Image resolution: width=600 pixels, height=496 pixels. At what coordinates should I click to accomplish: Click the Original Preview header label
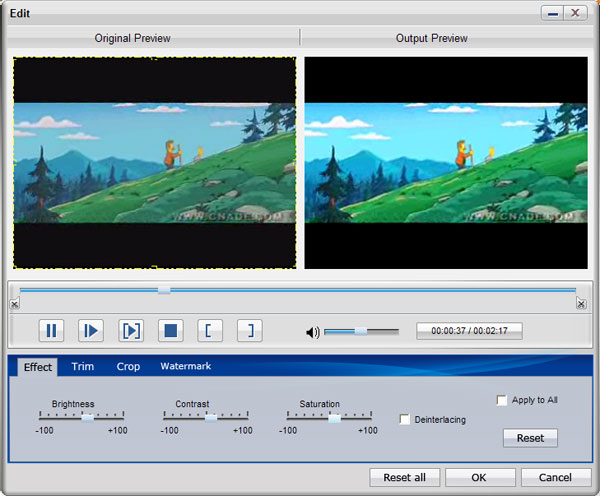132,38
